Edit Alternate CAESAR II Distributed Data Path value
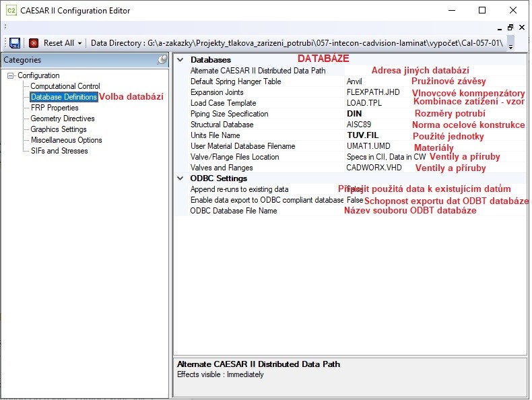Image resolution: width=532 pixels, height=400 pixels. [x=436, y=71]
